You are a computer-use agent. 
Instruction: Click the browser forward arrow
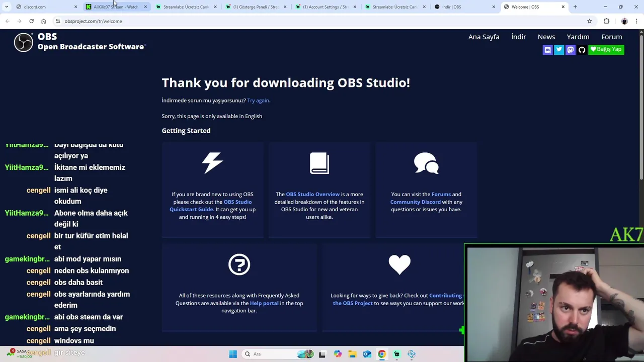pos(19,21)
